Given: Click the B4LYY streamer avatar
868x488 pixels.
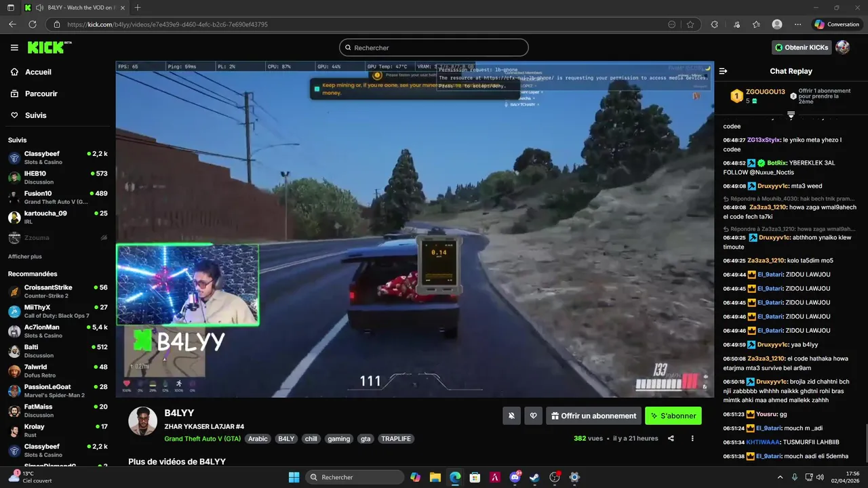Looking at the screenshot, I should click(x=143, y=422).
